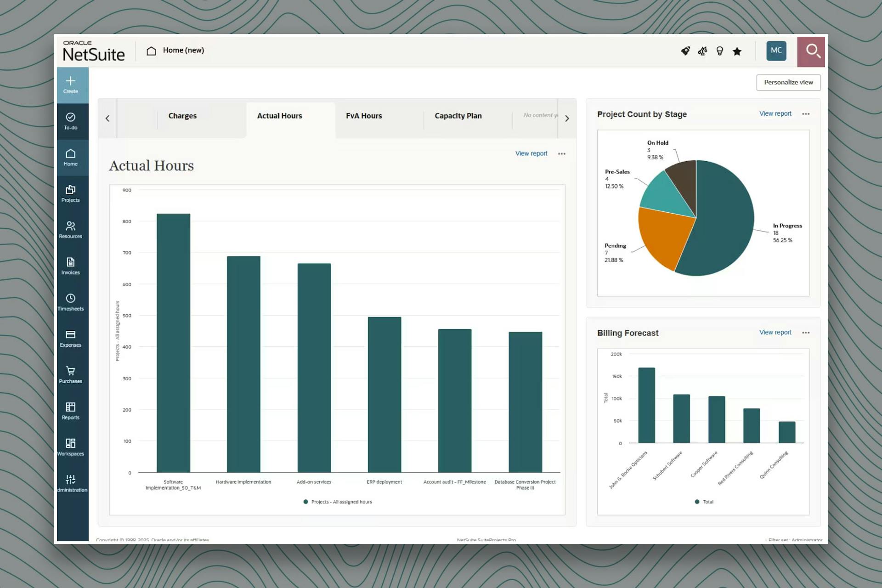Open options menu on Project Count by Stage
882x588 pixels.
(x=806, y=114)
